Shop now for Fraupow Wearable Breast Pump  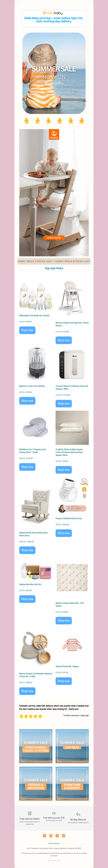coord(64,533)
